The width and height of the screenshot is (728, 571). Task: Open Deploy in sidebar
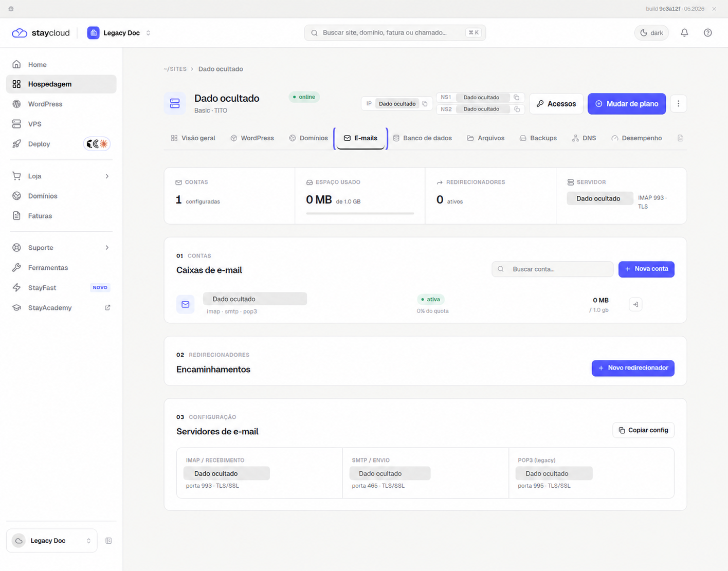39,144
